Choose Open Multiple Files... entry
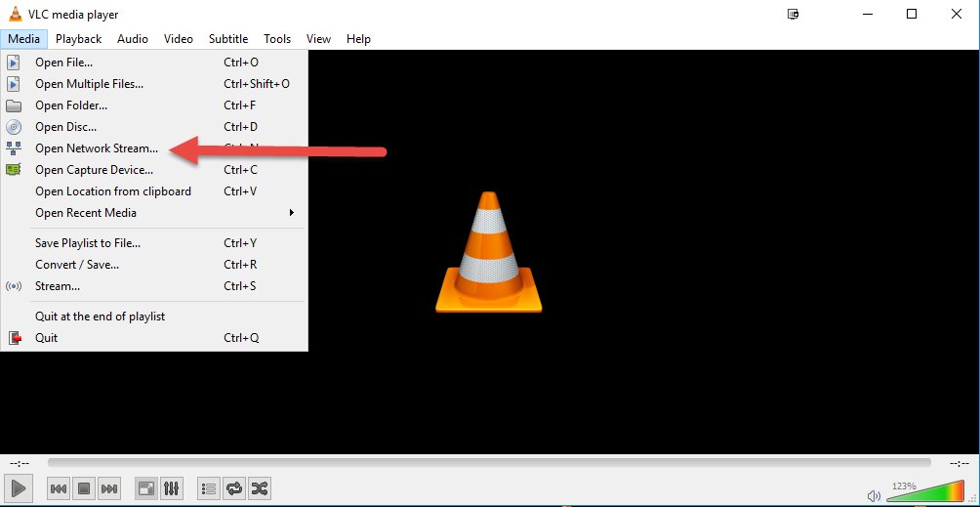Image resolution: width=980 pixels, height=507 pixels. (154, 84)
